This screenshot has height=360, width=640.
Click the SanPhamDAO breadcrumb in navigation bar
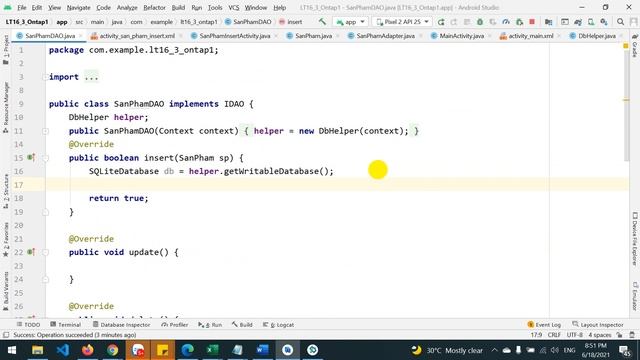pos(248,22)
